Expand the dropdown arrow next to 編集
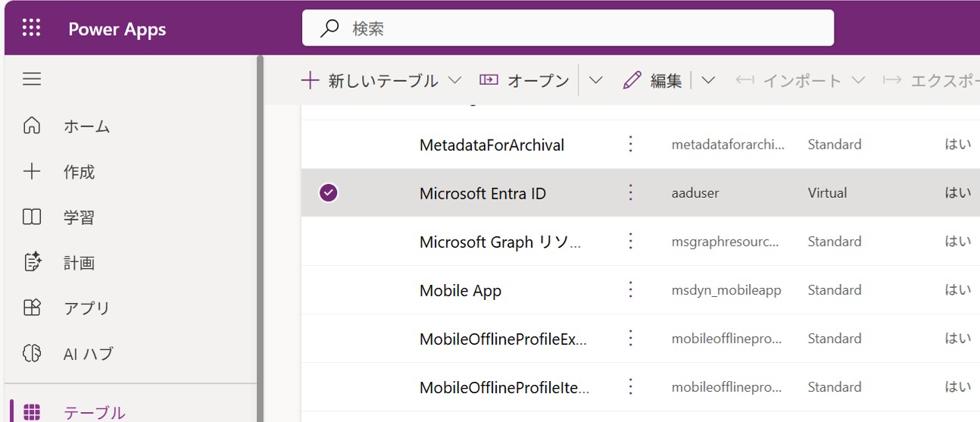 pos(708,80)
